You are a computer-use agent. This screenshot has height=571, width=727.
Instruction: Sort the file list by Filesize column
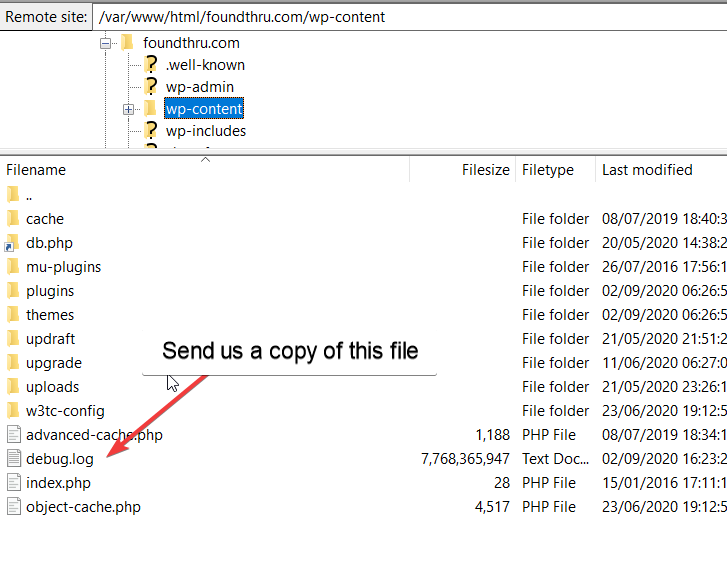tap(463, 170)
